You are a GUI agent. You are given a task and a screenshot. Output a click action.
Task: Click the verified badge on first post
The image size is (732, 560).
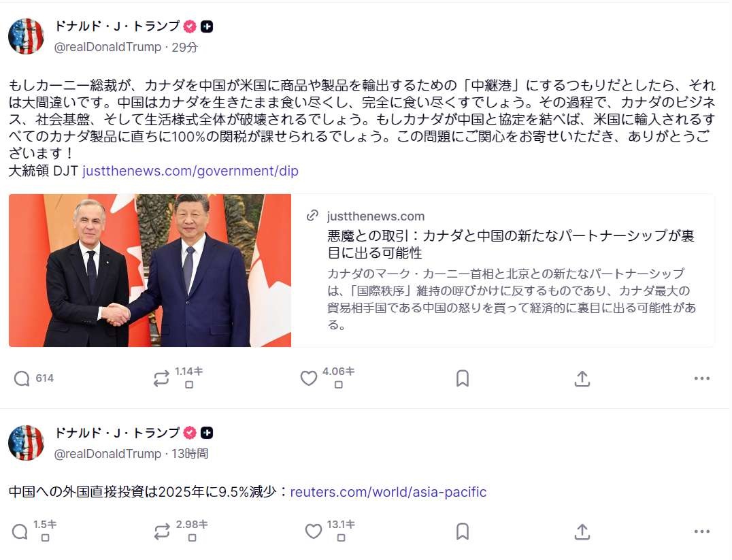190,27
